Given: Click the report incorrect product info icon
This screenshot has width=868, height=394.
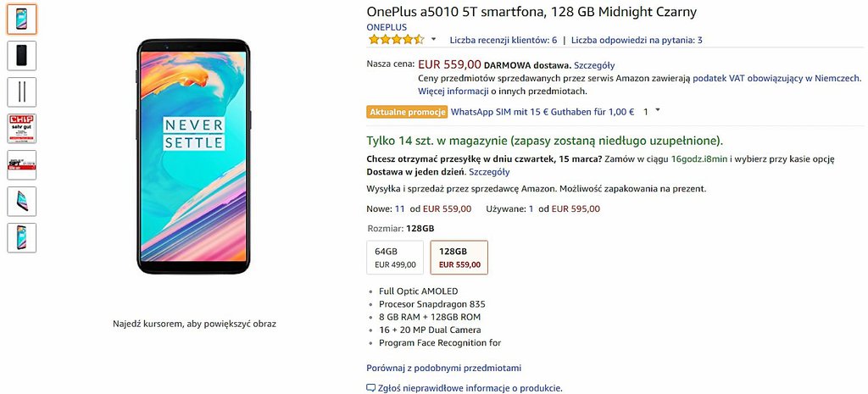Looking at the screenshot, I should [x=370, y=388].
